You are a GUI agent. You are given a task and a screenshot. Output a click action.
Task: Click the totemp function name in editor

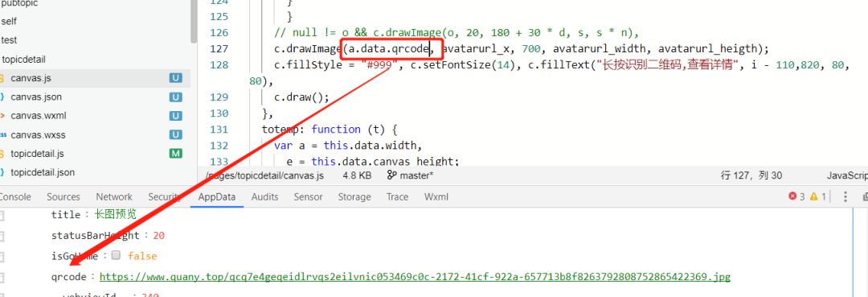tap(280, 129)
